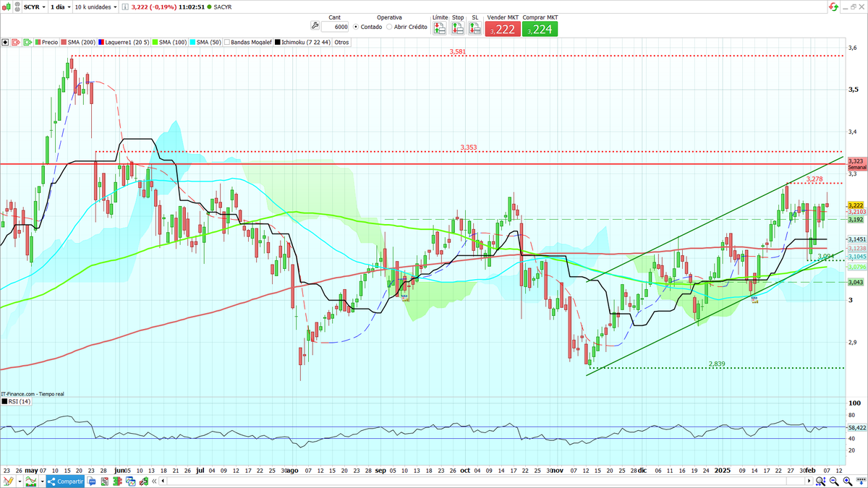Click the black square beside RSI (14)
This screenshot has height=488, width=868.
click(4, 401)
